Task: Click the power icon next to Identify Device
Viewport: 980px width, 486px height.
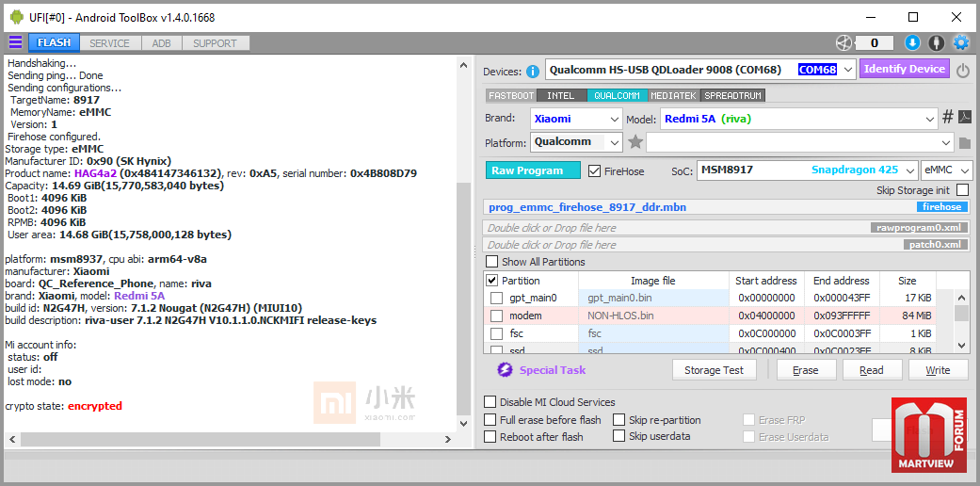Action: point(963,70)
